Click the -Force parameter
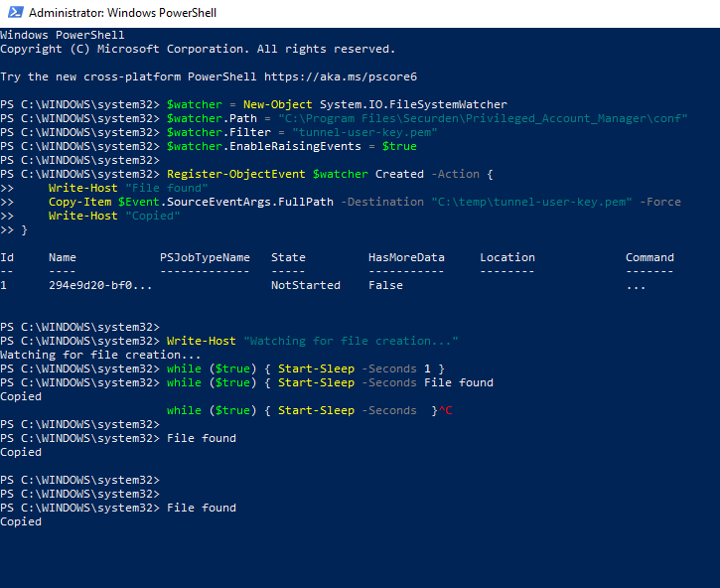The height and width of the screenshot is (588, 720). 661,202
